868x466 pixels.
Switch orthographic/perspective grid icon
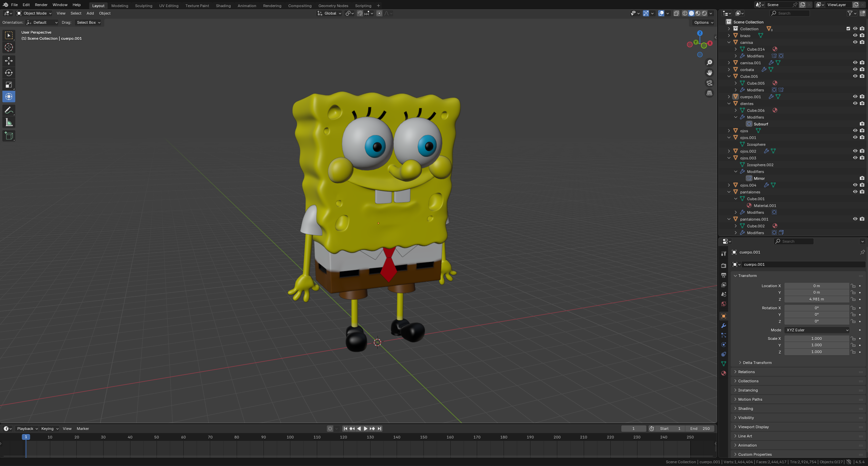point(709,93)
